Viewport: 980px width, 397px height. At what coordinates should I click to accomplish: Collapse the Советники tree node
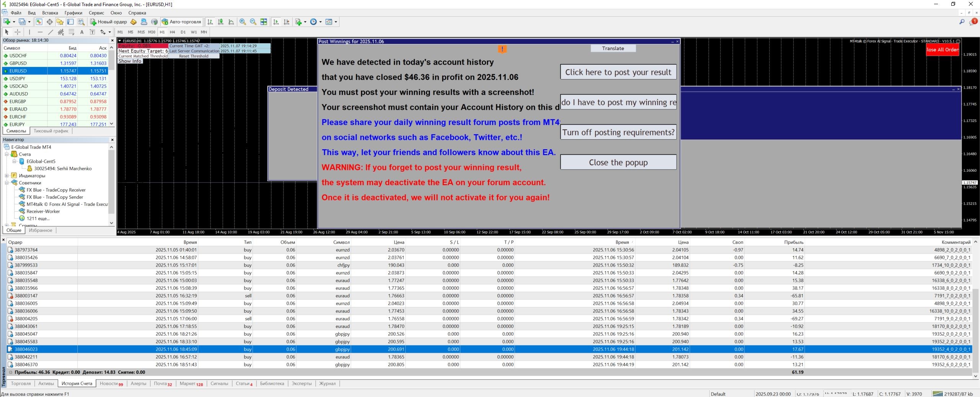pos(7,183)
